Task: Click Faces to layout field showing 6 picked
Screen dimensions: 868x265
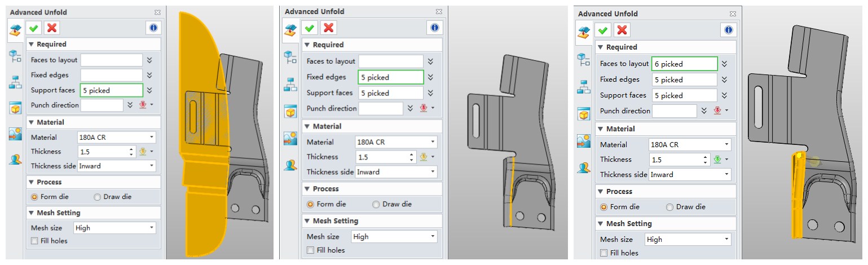Action: pos(685,64)
